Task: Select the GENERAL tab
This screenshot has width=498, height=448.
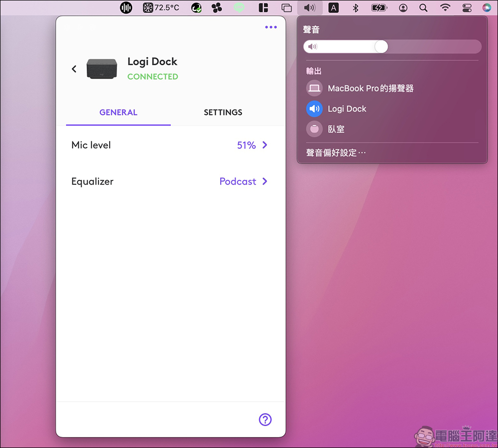Action: coord(118,112)
